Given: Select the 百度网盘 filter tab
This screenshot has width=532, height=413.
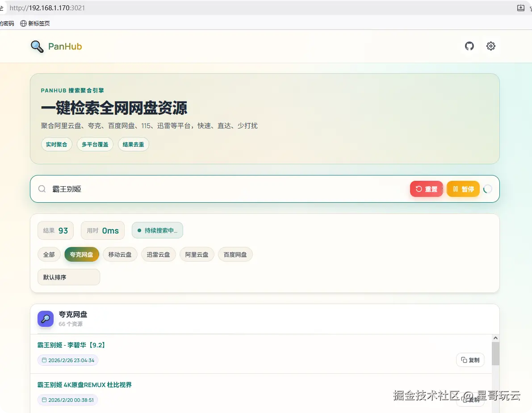Looking at the screenshot, I should point(235,254).
